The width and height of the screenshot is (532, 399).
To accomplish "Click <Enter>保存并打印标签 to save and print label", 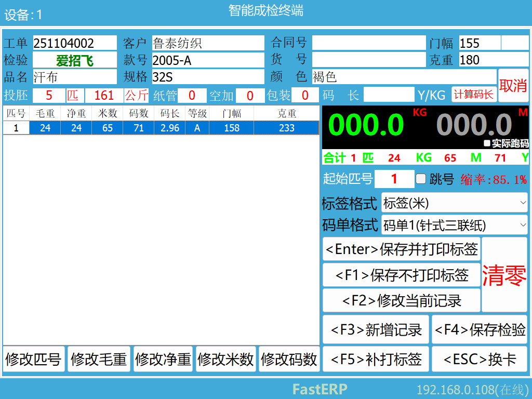I will pyautogui.click(x=401, y=250).
